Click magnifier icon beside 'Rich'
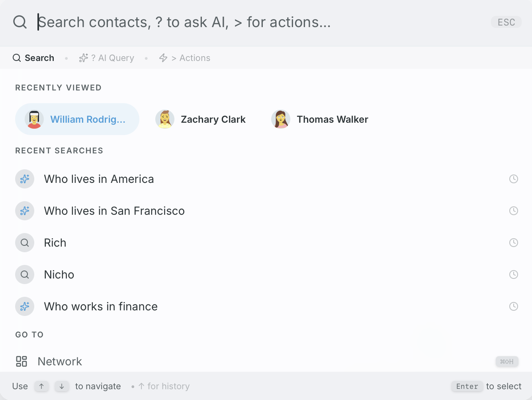Viewport: 532px width, 400px height. [x=25, y=243]
